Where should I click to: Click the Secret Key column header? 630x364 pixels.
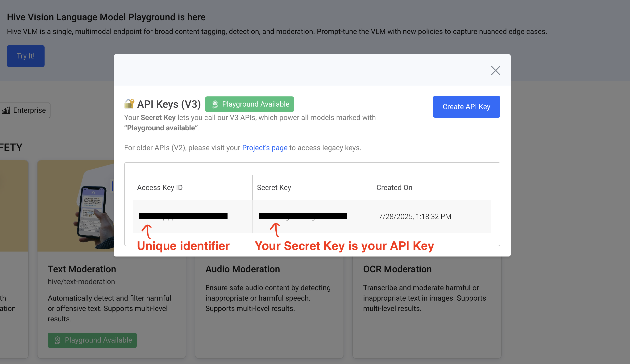[274, 187]
